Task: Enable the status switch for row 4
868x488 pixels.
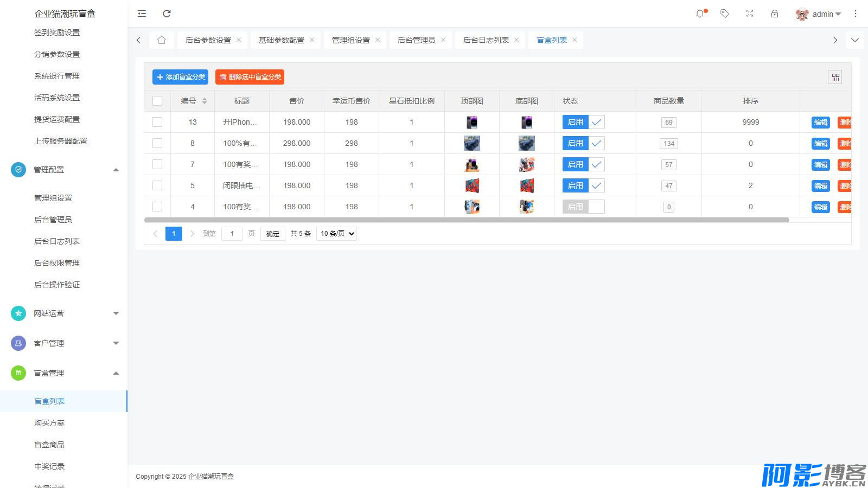Action: point(584,207)
